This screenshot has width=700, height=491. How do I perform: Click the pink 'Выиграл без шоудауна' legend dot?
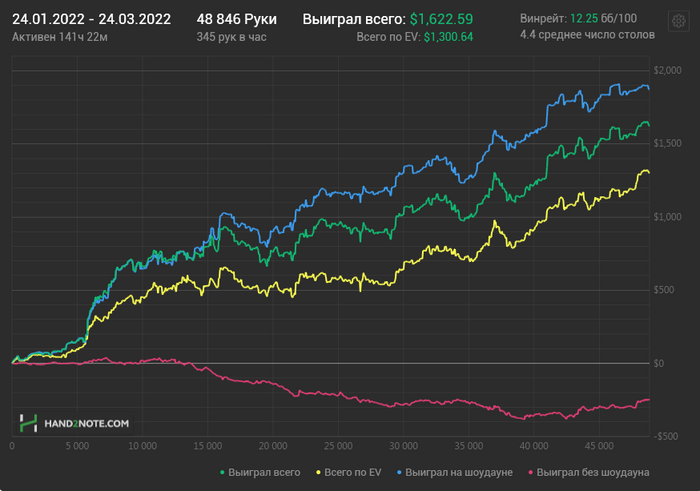click(x=531, y=472)
